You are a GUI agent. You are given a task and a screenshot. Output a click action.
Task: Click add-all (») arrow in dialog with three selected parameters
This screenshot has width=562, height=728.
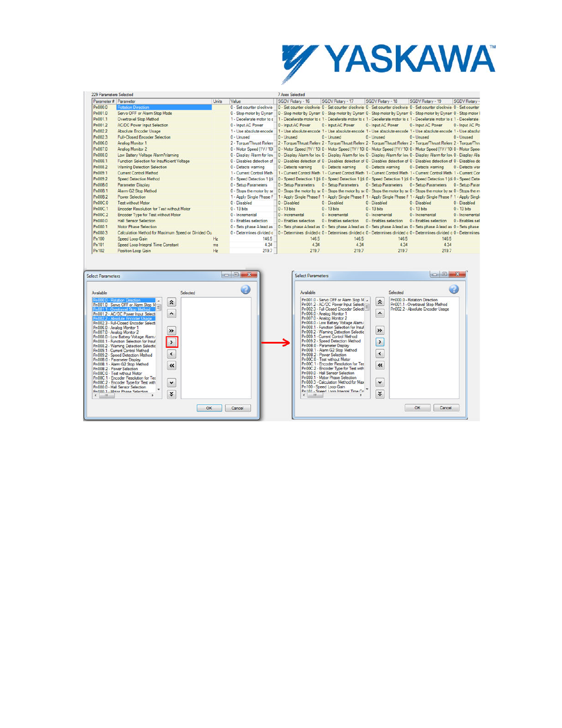(380, 330)
